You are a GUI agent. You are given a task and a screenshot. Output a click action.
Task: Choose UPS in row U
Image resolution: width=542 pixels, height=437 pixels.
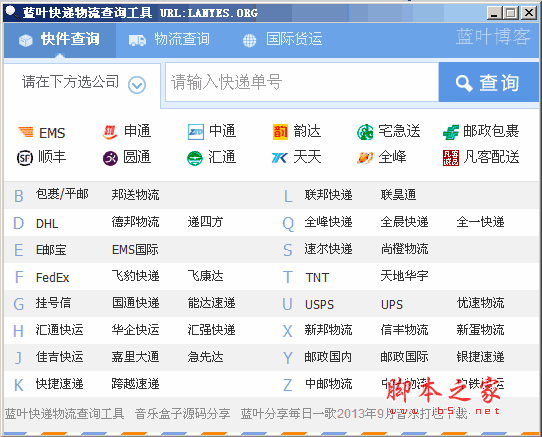click(x=392, y=305)
